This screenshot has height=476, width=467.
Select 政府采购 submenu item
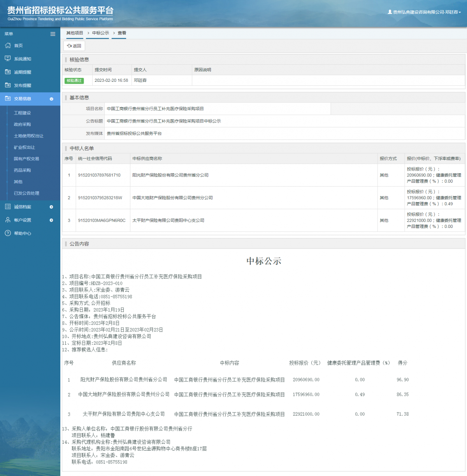(x=22, y=124)
